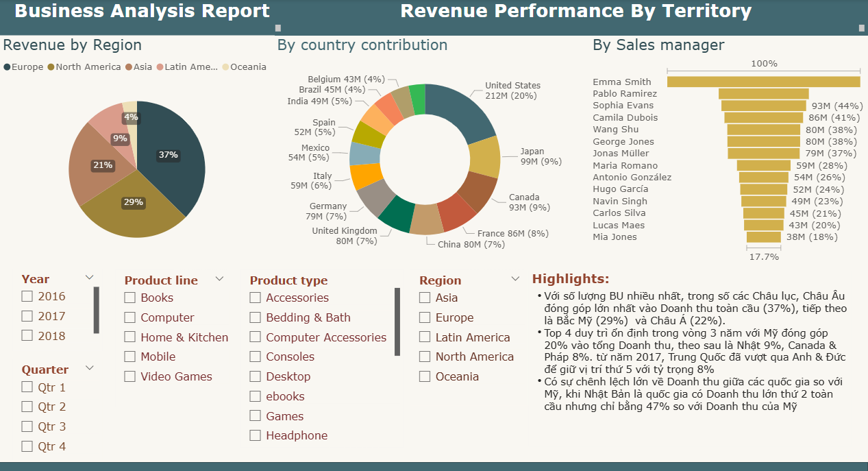Check the Video Games product line box

click(x=130, y=376)
